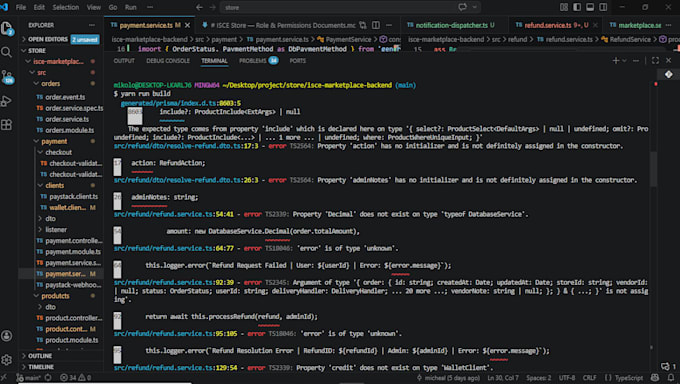
Task: Open the Customize Layout icon
Action: point(564,7)
